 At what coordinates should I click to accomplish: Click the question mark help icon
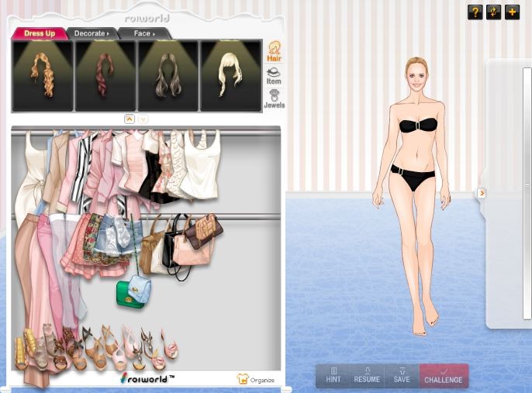pos(475,12)
